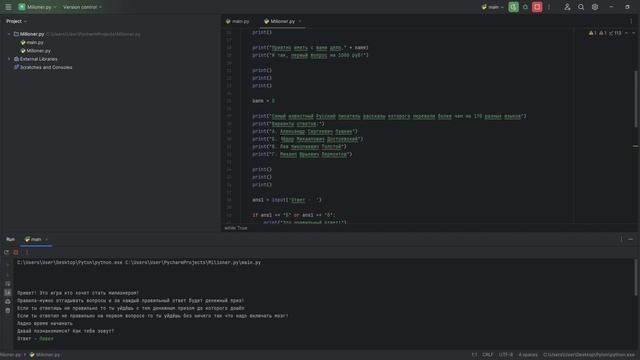
Task: Toggle scroll to end in Run console
Action: 8,293
